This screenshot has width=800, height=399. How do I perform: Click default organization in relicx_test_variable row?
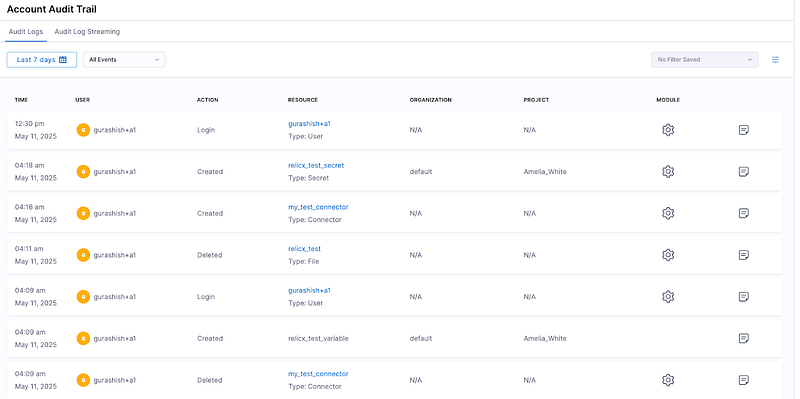pyautogui.click(x=421, y=338)
